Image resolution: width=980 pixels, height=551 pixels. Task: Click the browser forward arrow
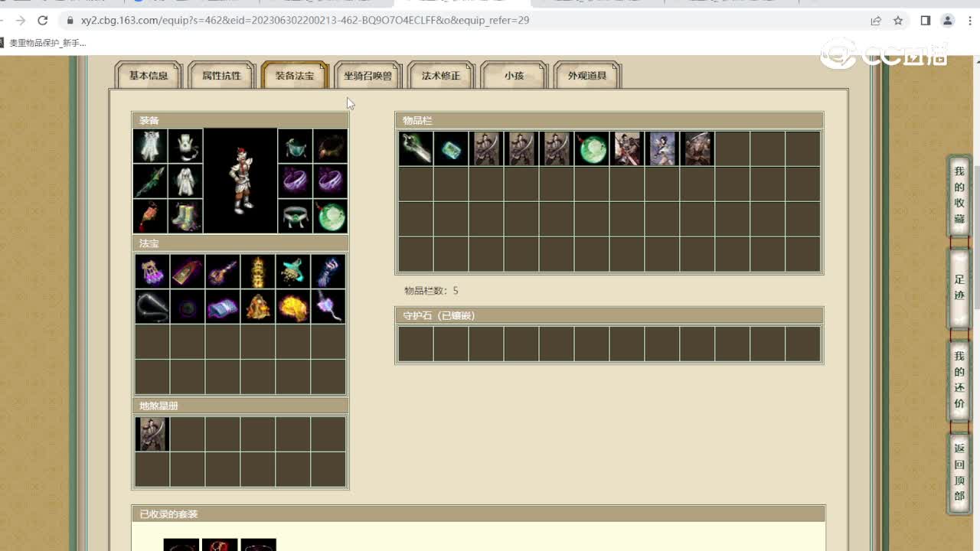(x=21, y=21)
